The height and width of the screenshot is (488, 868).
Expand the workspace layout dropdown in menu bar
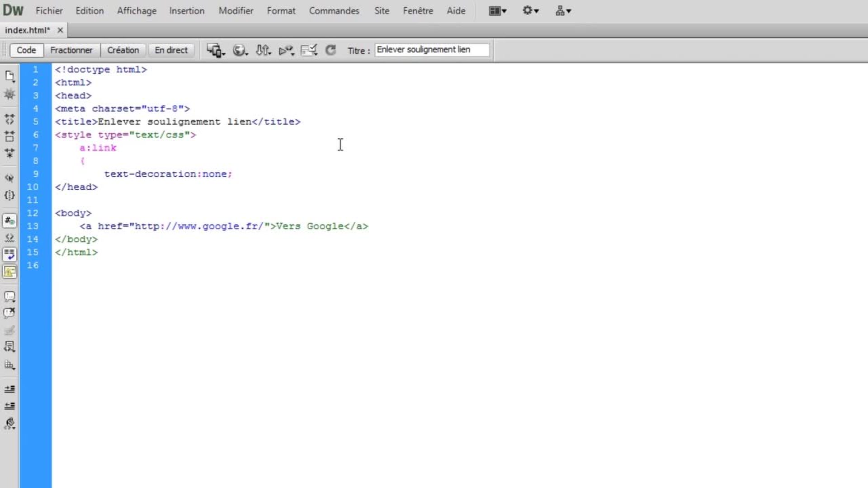(x=497, y=11)
